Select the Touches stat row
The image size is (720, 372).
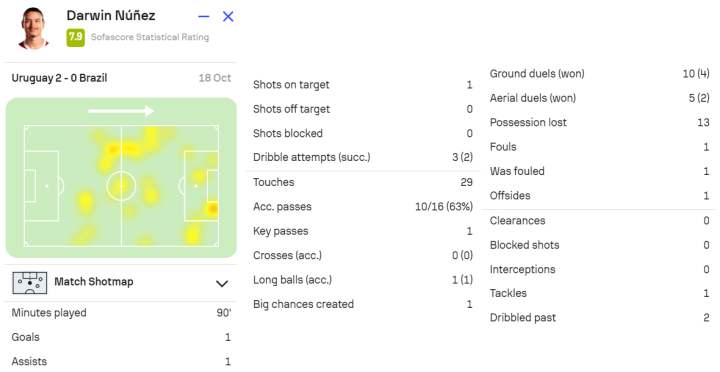(x=363, y=182)
